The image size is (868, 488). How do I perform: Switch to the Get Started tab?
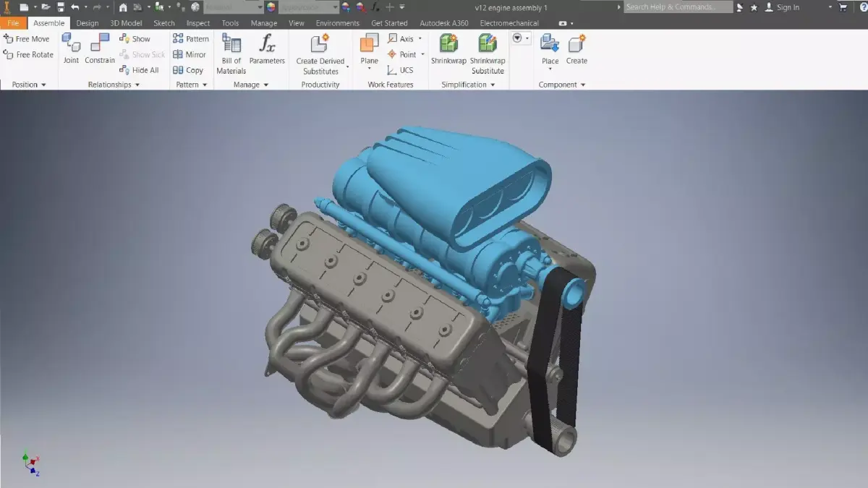pos(389,23)
